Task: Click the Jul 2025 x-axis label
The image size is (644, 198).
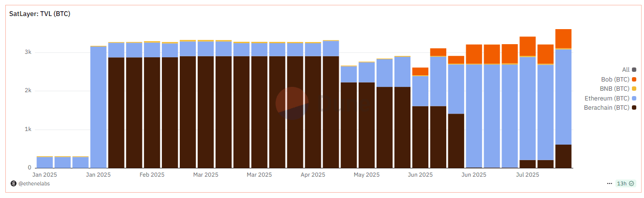Action: 528,175
